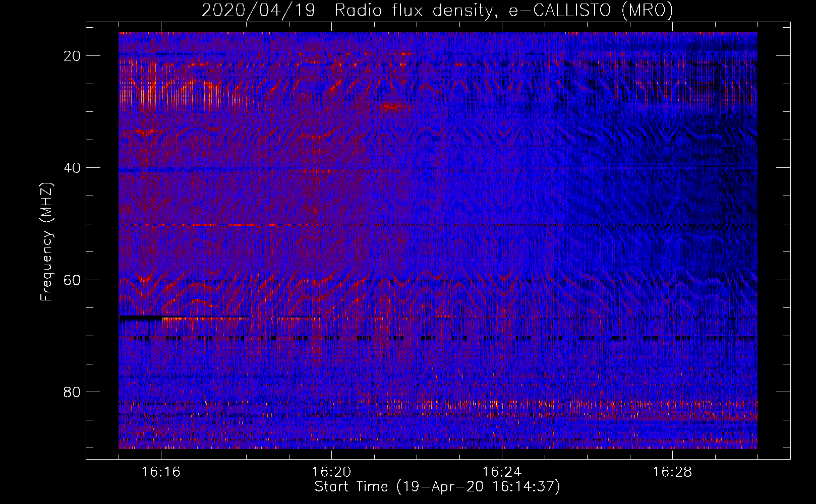Click the 16:20 time tick label
The height and width of the screenshot is (504, 816).
click(x=331, y=472)
